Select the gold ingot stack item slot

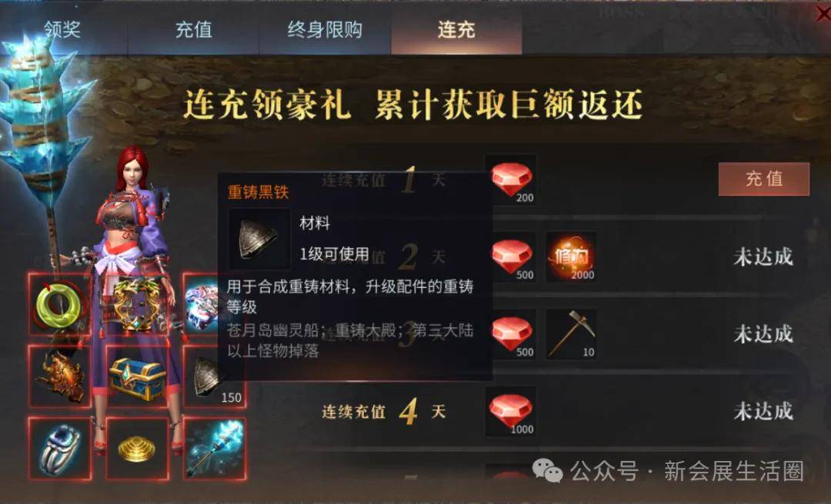click(x=137, y=449)
